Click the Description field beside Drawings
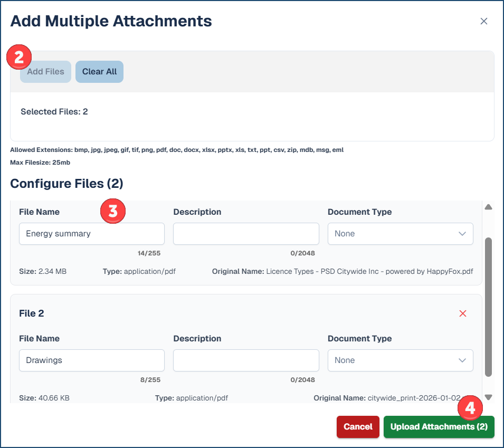The image size is (504, 448). [246, 360]
